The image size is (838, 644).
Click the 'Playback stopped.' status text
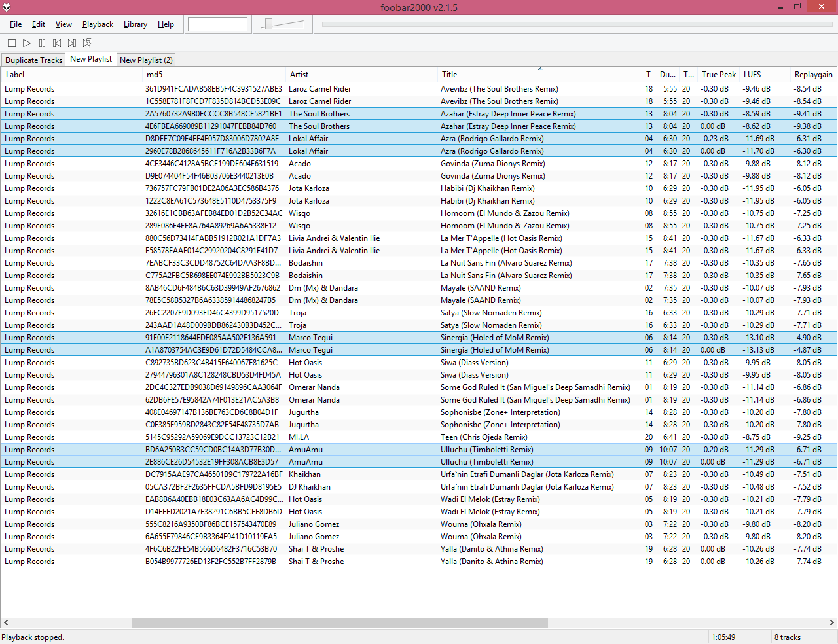coord(33,637)
